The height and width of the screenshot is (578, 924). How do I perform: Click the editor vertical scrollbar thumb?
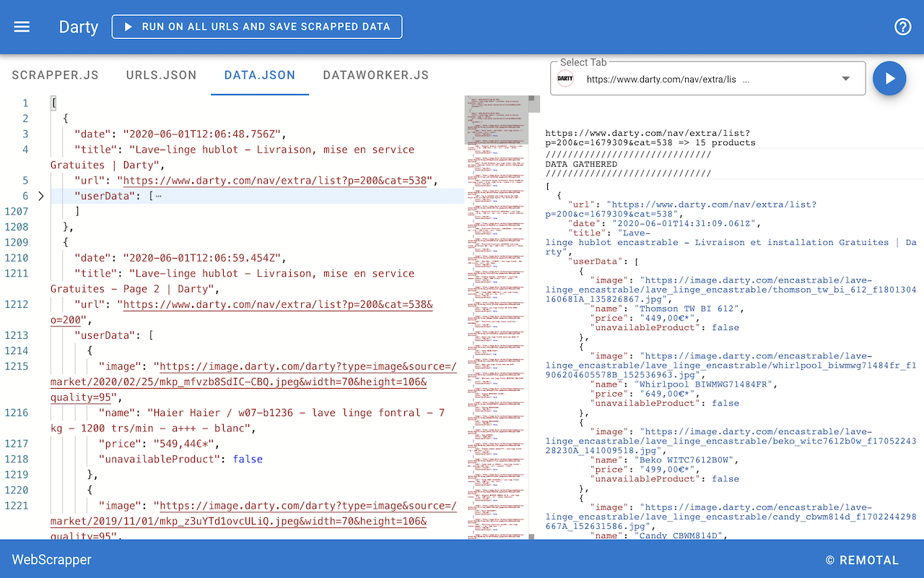click(534, 104)
